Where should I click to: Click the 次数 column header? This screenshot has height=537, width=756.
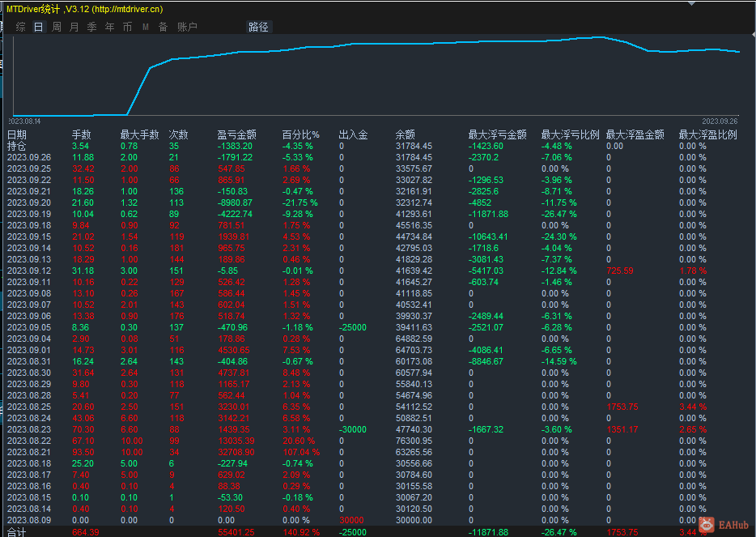178,134
